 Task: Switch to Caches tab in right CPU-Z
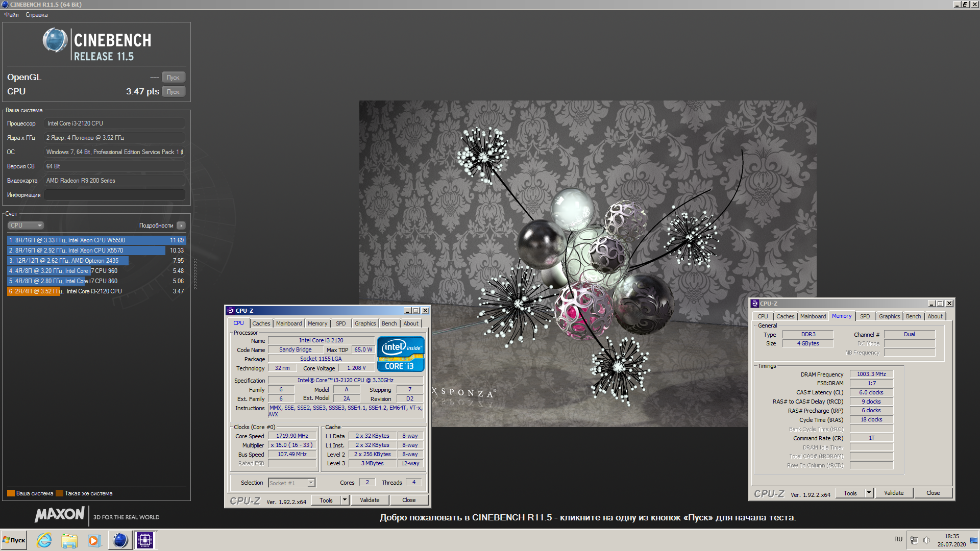click(786, 316)
